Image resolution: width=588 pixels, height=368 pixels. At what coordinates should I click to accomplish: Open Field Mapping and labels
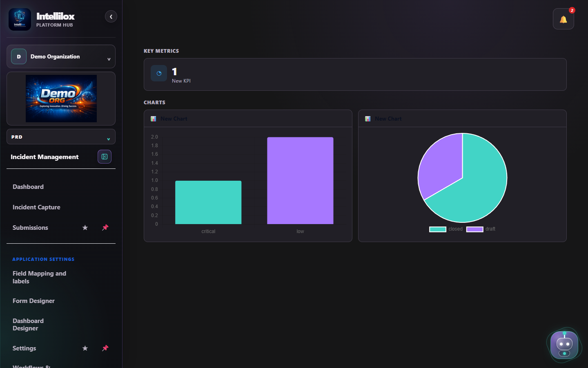(x=39, y=277)
